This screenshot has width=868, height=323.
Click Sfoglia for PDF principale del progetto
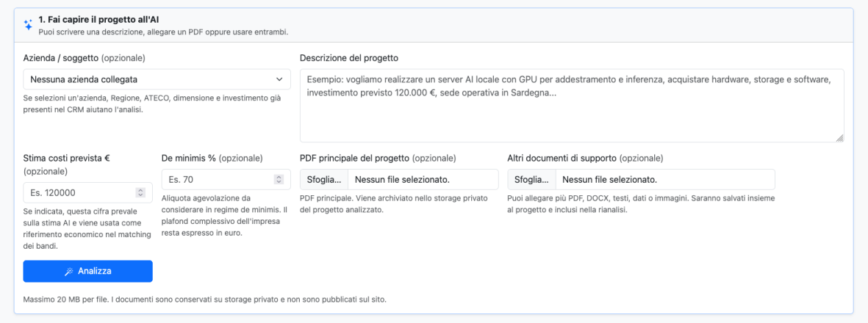(324, 179)
